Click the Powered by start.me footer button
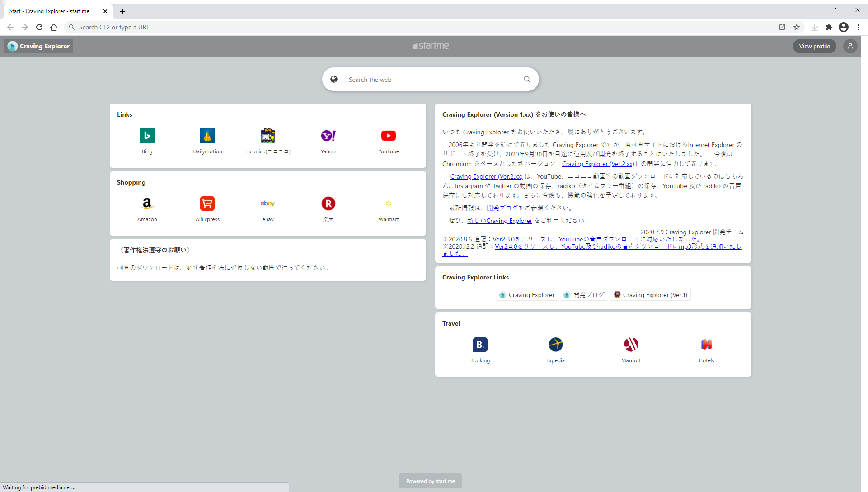Viewport: 868px width, 492px height. point(431,481)
